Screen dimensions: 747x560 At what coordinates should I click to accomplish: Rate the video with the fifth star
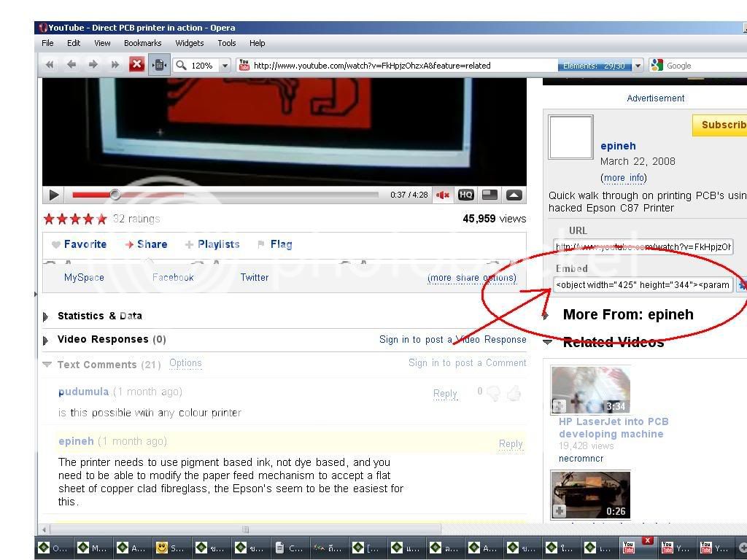tap(101, 219)
